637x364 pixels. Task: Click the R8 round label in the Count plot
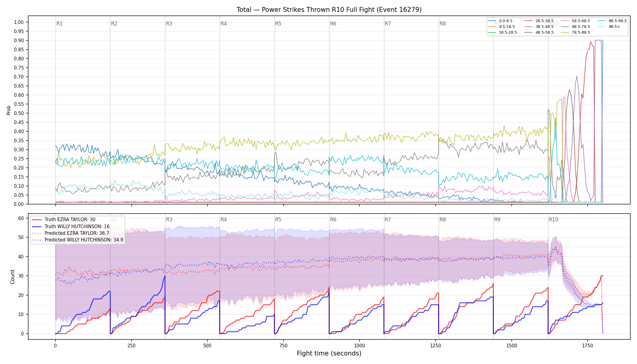coord(443,220)
